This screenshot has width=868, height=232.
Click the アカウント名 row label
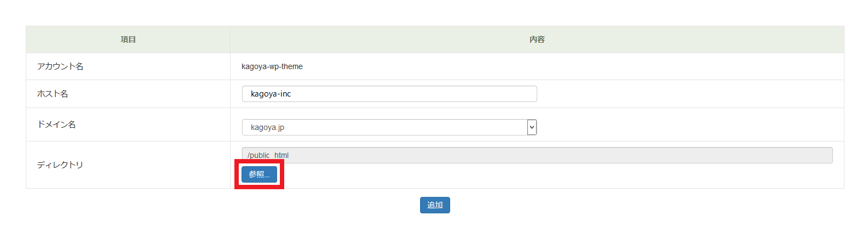(x=60, y=66)
